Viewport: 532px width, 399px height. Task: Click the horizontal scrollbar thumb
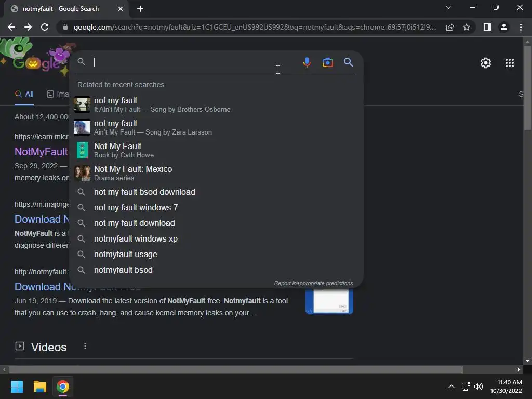[x=236, y=369]
